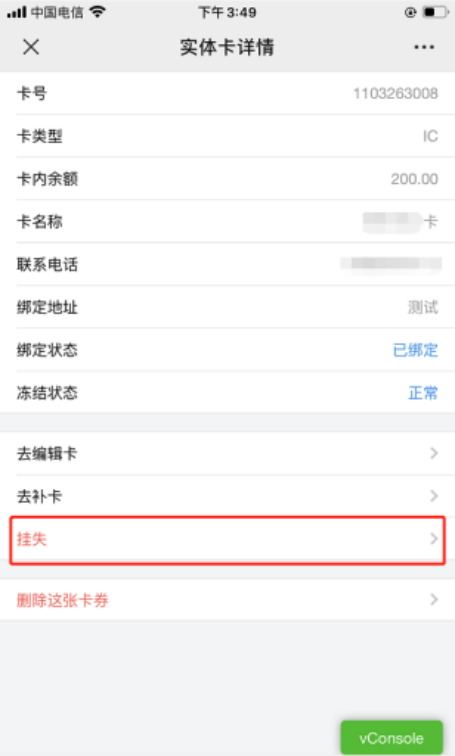455x756 pixels.
Task: Tap the 卡内余额 balance value 200.00
Action: (x=415, y=179)
